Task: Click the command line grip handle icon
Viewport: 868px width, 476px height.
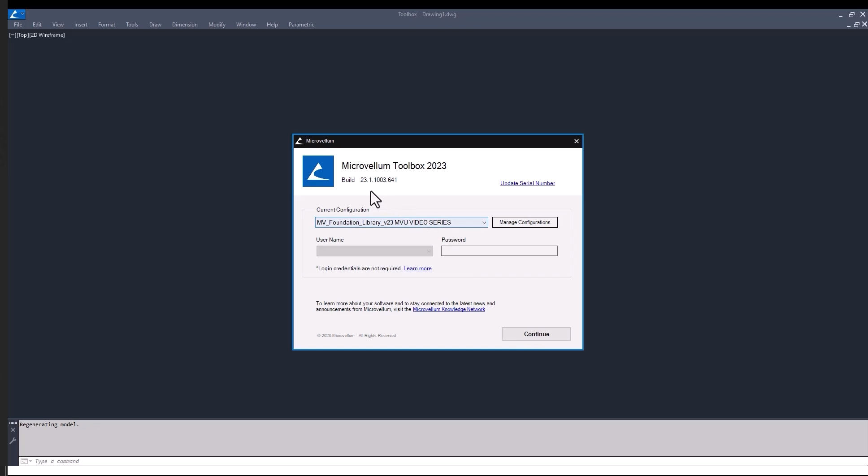Action: (x=13, y=423)
